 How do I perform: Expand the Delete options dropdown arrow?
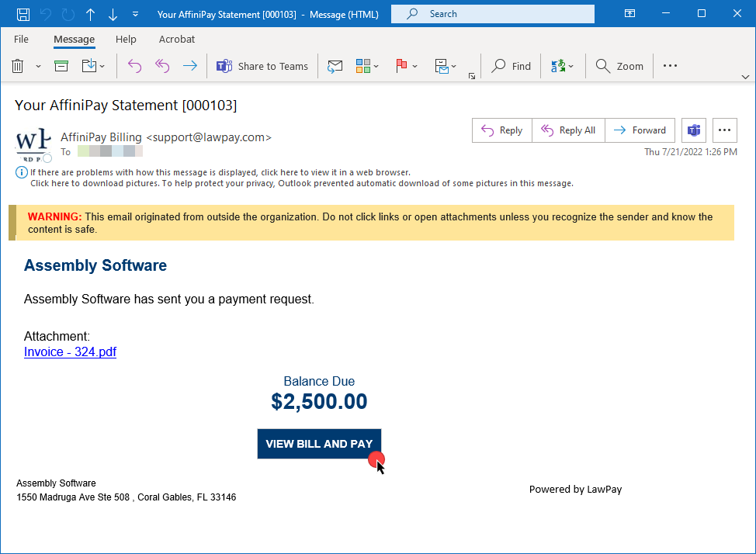coord(38,66)
